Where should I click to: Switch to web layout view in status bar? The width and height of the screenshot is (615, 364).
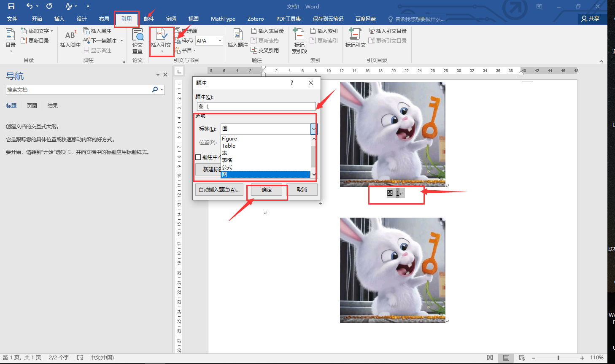(x=522, y=358)
